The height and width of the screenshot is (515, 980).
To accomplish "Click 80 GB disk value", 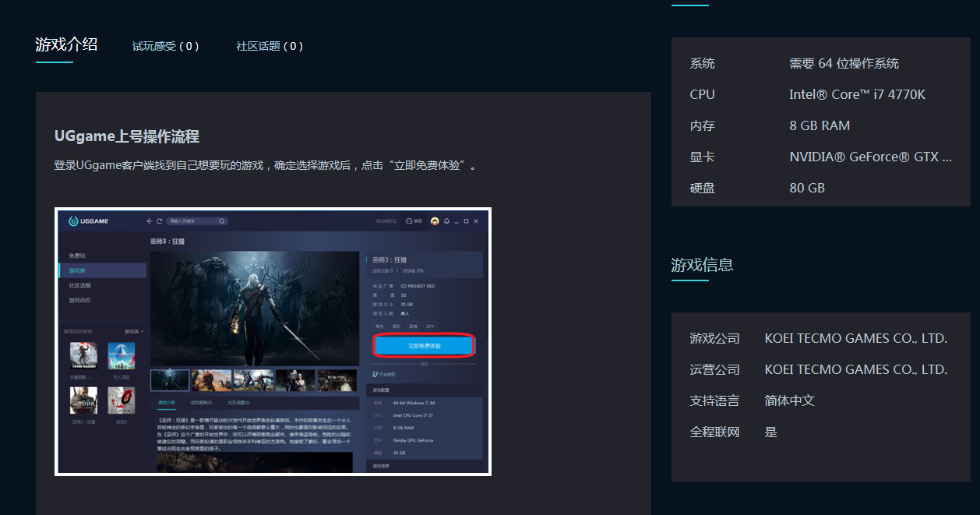I will (807, 188).
